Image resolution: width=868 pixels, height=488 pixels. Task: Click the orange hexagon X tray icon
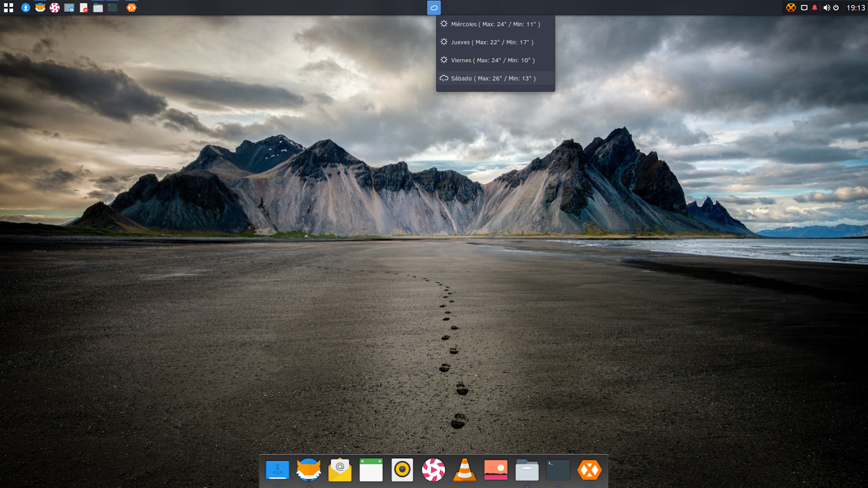pos(791,8)
